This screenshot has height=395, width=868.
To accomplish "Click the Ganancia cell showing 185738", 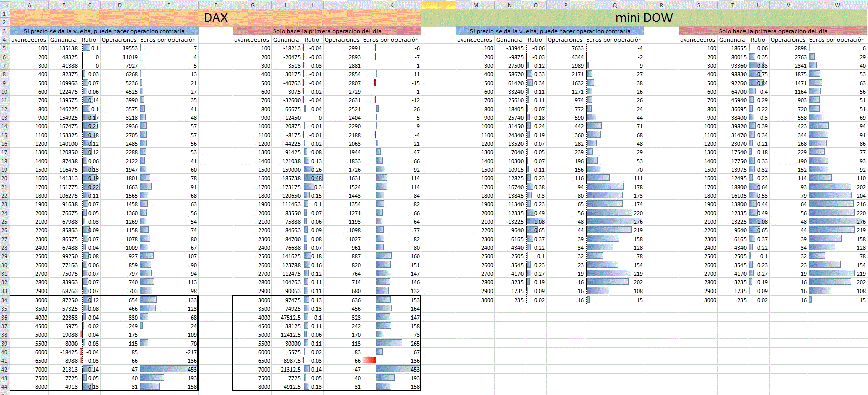I will (287, 178).
